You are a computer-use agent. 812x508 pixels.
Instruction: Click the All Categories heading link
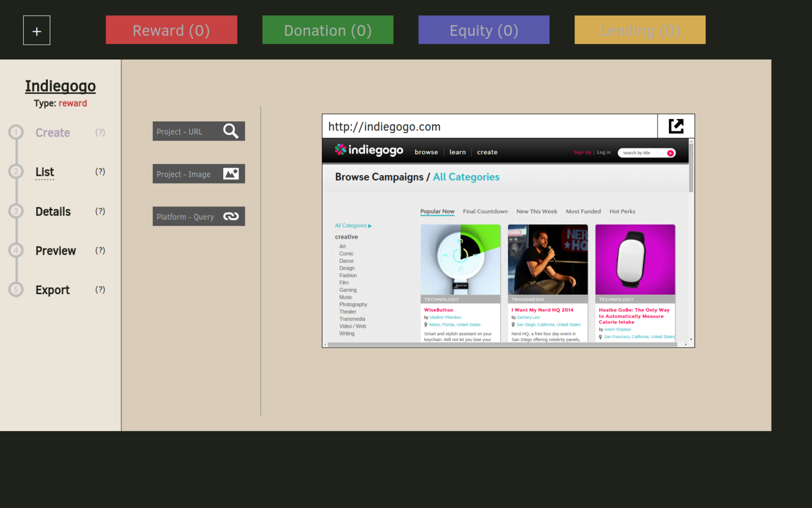click(x=466, y=177)
